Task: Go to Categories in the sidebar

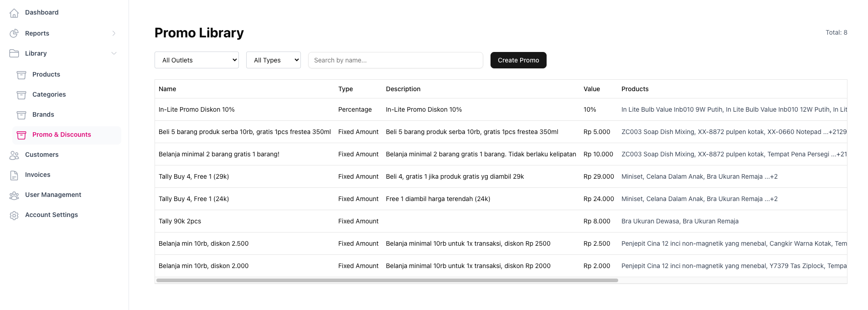Action: (49, 95)
